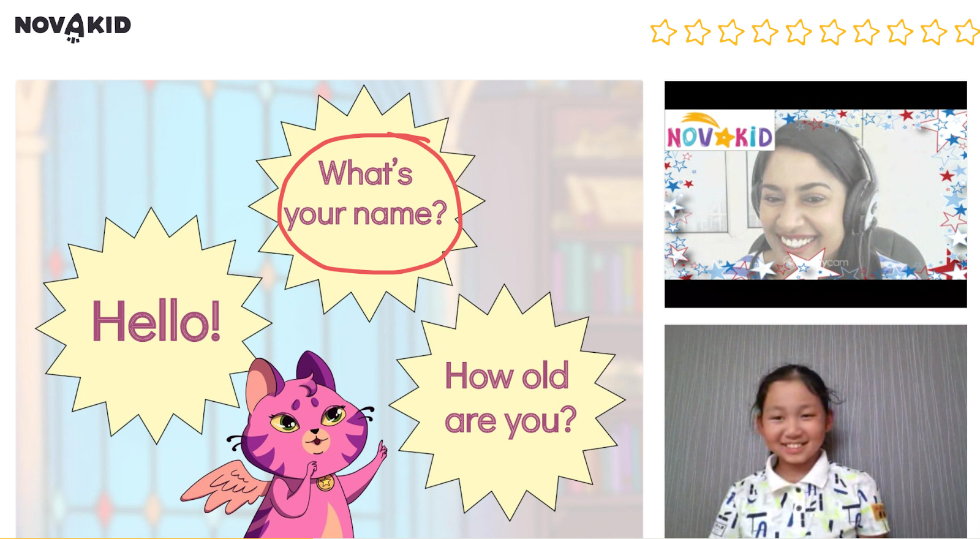Click the first reward star
The width and height of the screenshot is (980, 539).
click(x=663, y=32)
